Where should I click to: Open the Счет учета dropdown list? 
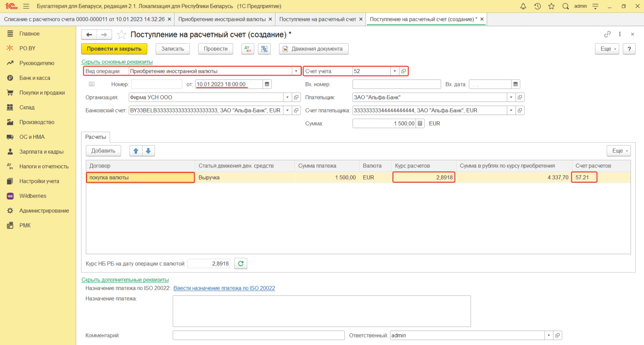(395, 71)
